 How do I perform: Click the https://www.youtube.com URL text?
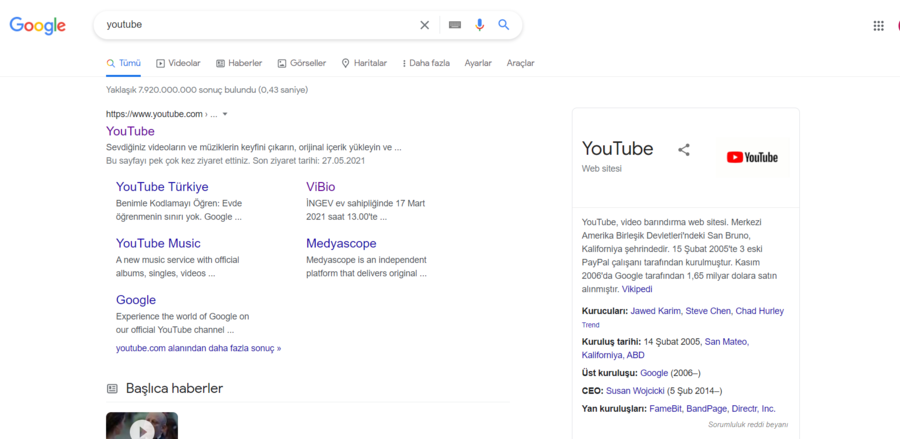pos(154,114)
